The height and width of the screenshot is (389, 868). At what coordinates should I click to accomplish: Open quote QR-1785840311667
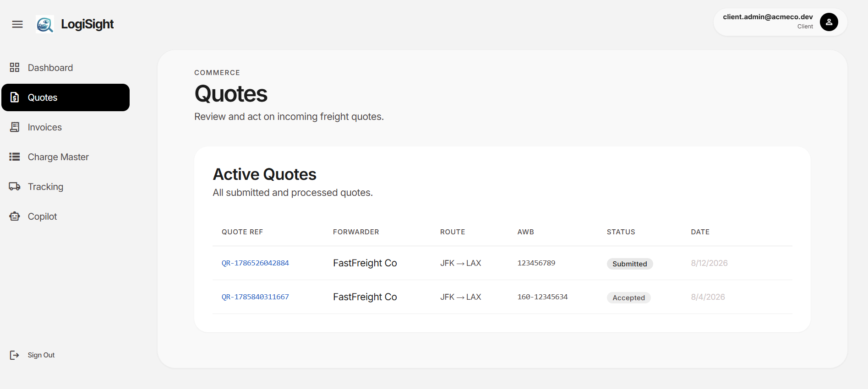click(x=255, y=297)
